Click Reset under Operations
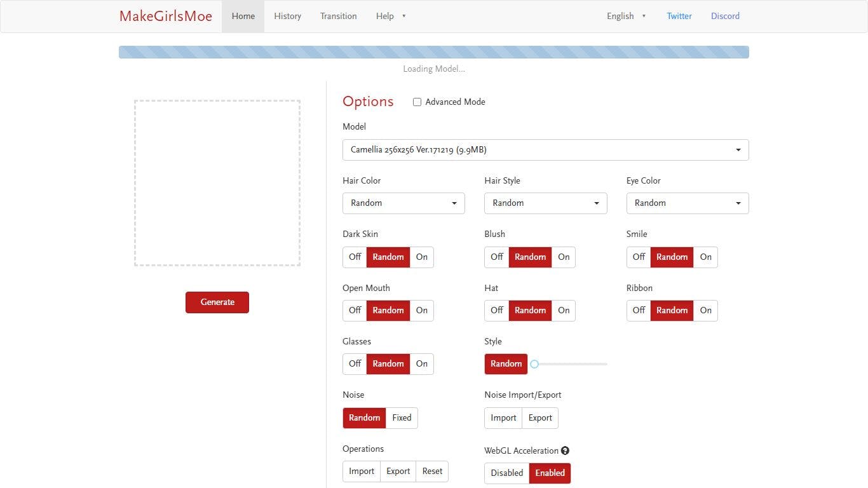868x488 pixels. pyautogui.click(x=432, y=471)
